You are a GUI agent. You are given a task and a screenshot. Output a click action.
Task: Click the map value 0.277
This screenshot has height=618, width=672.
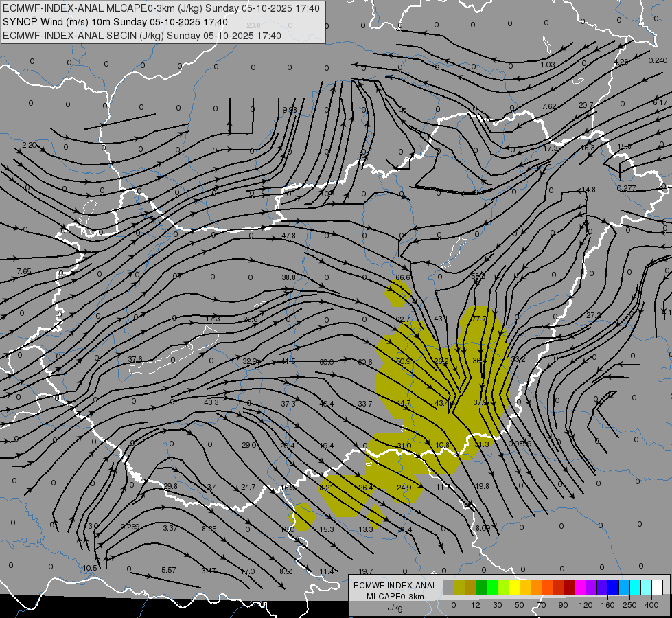click(626, 188)
